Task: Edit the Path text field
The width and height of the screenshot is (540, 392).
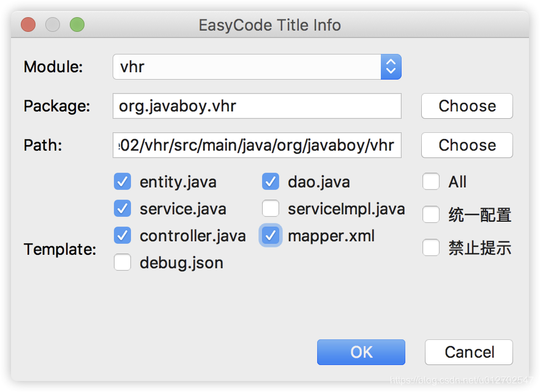Action: pyautogui.click(x=257, y=145)
